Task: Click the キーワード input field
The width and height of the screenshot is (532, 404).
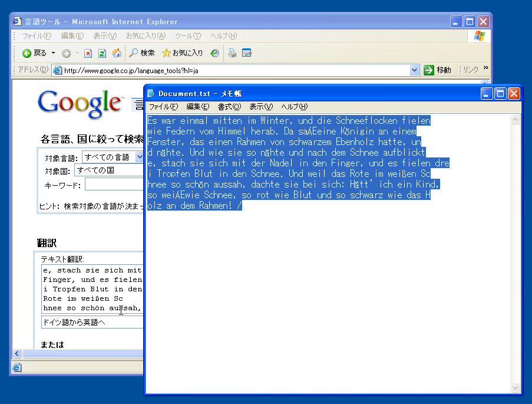Action: click(114, 185)
